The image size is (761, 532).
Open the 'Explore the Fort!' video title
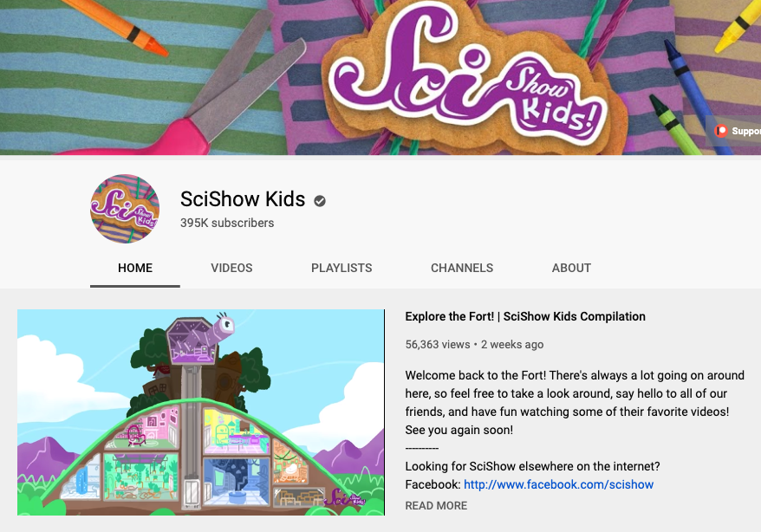[525, 316]
